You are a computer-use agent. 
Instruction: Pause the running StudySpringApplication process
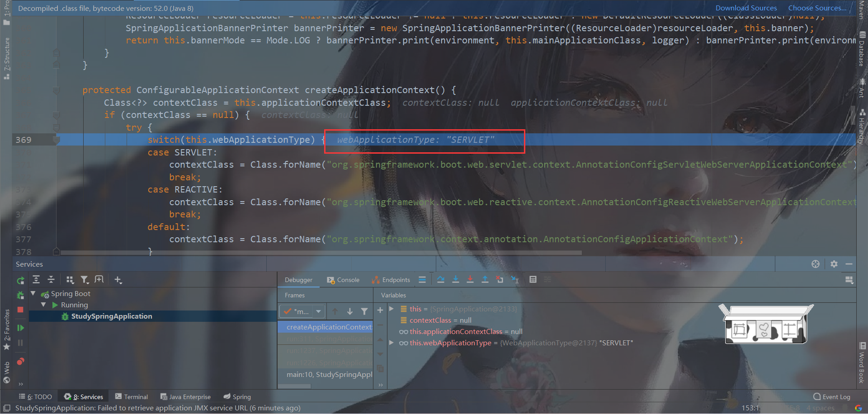[x=20, y=342]
